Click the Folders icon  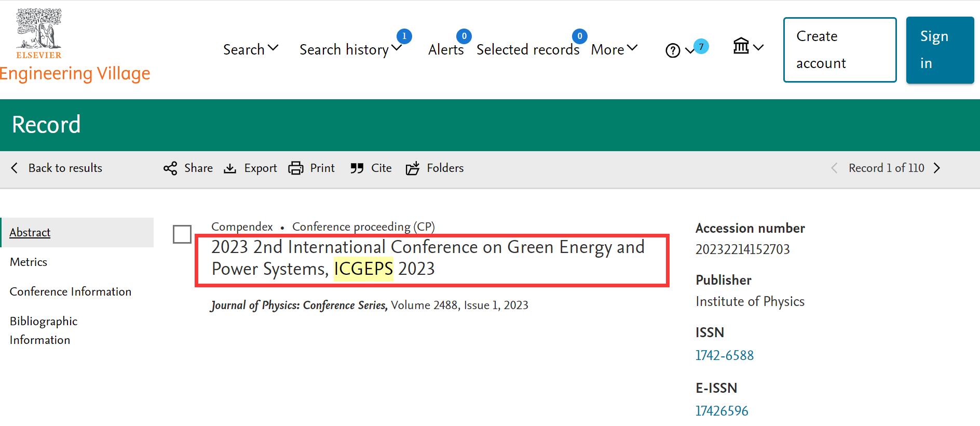coord(413,168)
